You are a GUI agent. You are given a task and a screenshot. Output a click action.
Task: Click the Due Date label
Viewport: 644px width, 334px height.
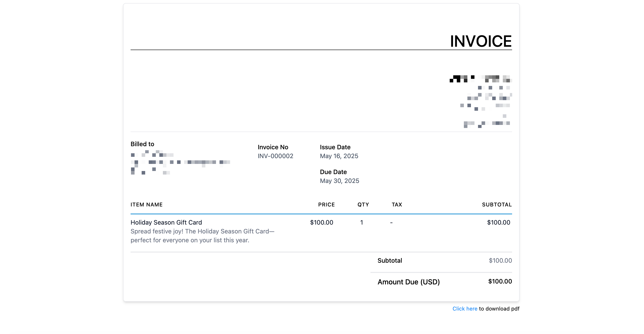click(x=333, y=172)
